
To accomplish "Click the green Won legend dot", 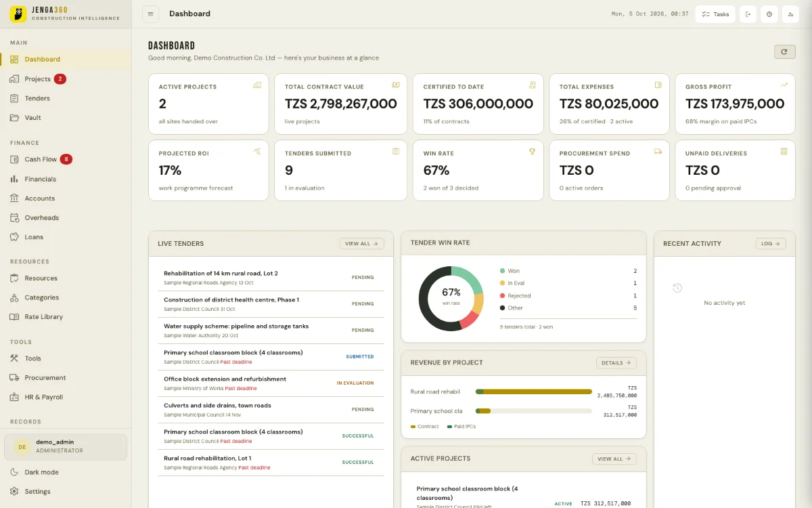I will 502,271.
